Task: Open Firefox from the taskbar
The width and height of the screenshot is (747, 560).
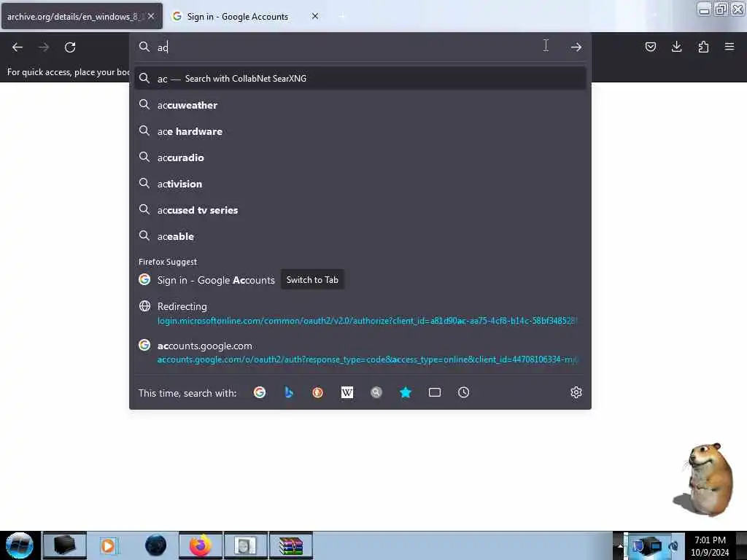Action: [x=201, y=545]
